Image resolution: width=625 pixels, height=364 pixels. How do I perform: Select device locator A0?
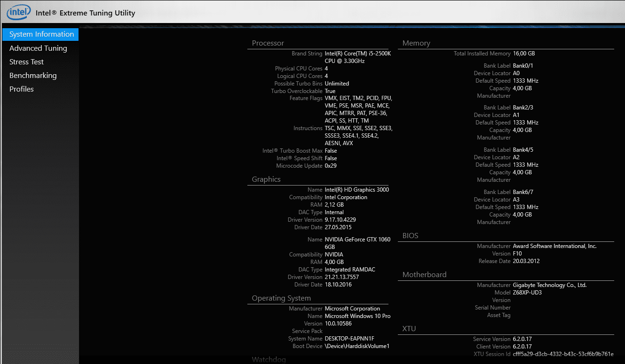pyautogui.click(x=516, y=73)
